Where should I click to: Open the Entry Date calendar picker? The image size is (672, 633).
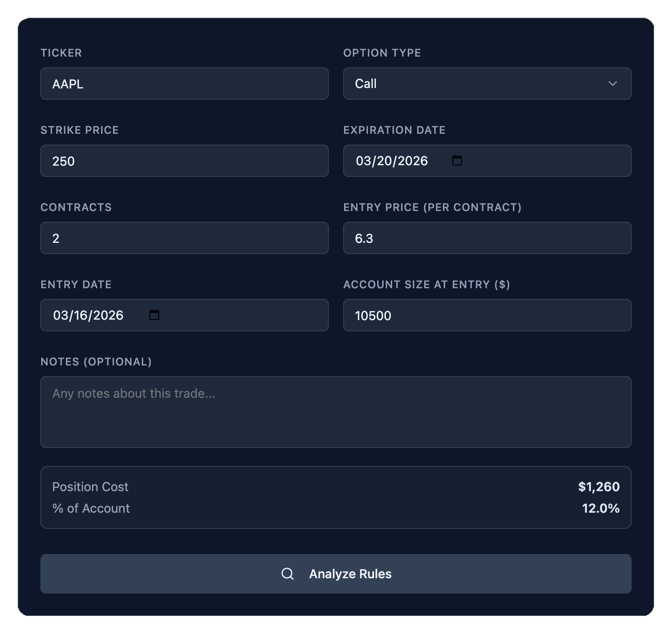[x=154, y=315]
